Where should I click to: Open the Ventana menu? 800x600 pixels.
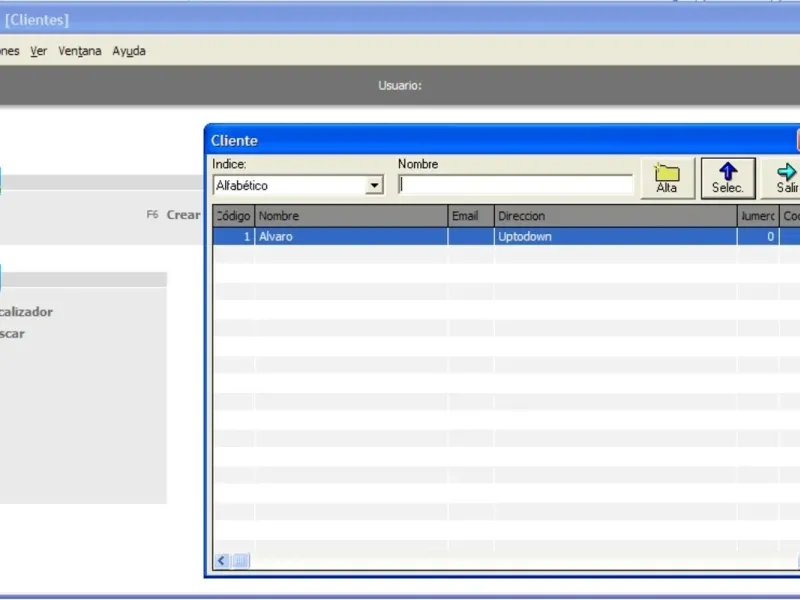click(80, 51)
